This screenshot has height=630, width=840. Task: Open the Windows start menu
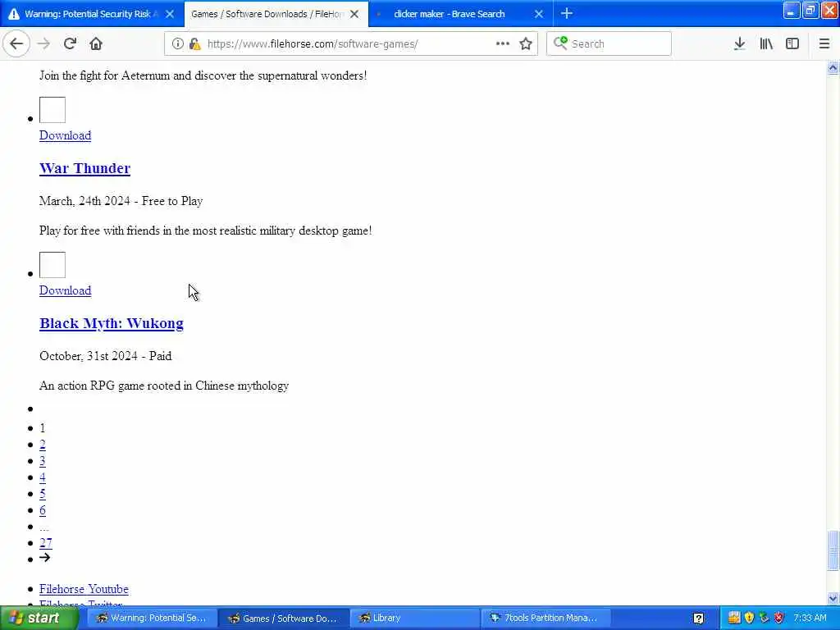(39, 618)
